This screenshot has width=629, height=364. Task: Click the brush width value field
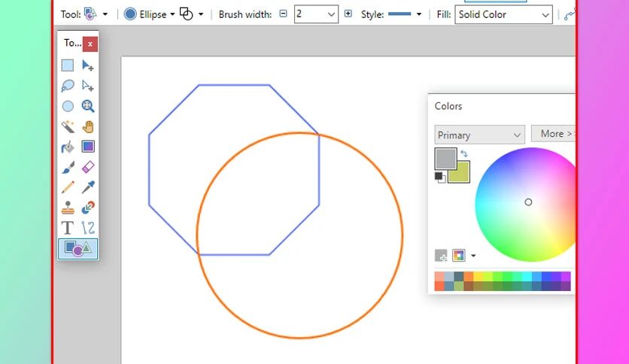tap(309, 14)
